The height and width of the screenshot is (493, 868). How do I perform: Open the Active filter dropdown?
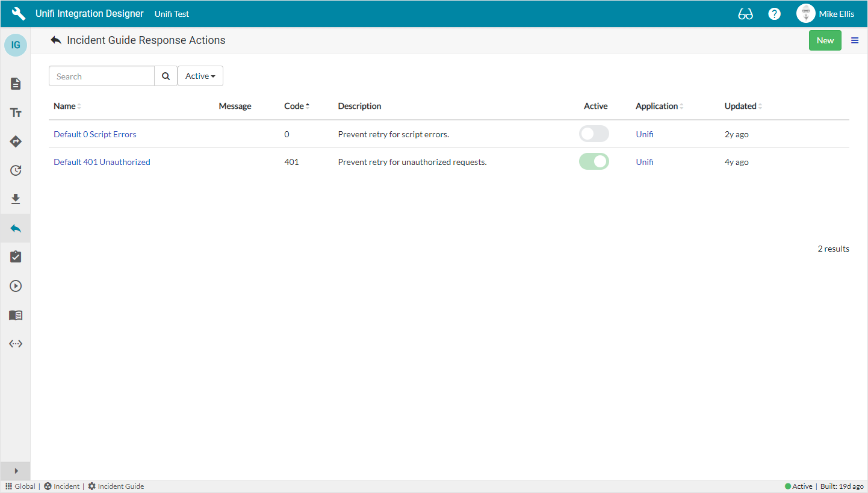(x=200, y=76)
